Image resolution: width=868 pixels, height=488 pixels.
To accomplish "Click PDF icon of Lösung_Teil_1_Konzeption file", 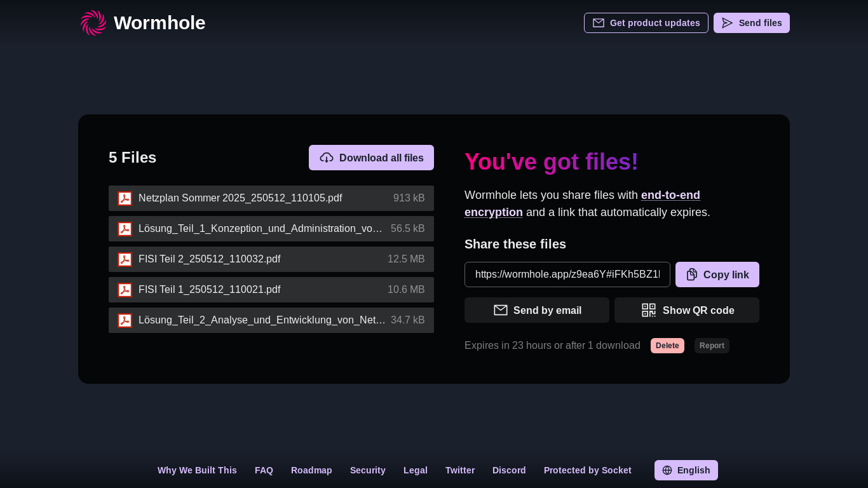I will tap(125, 229).
